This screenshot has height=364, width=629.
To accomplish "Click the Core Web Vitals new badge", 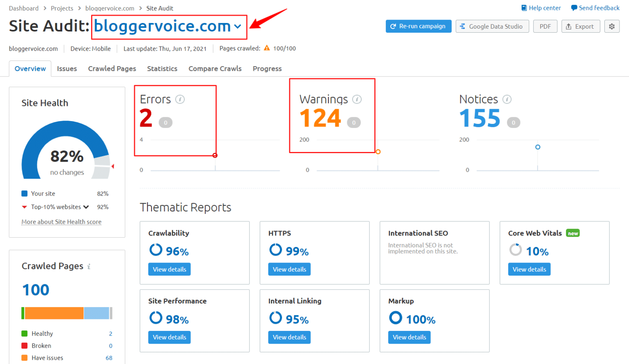I will [x=573, y=233].
